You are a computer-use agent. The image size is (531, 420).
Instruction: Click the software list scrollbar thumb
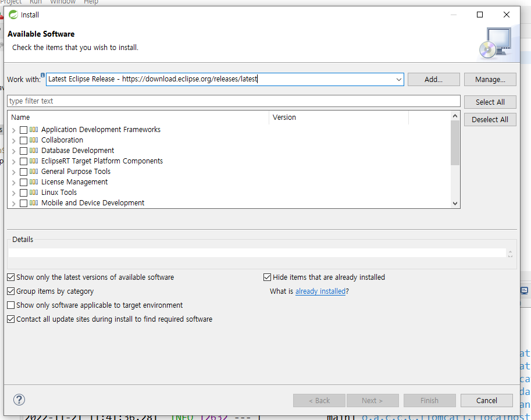(455, 143)
